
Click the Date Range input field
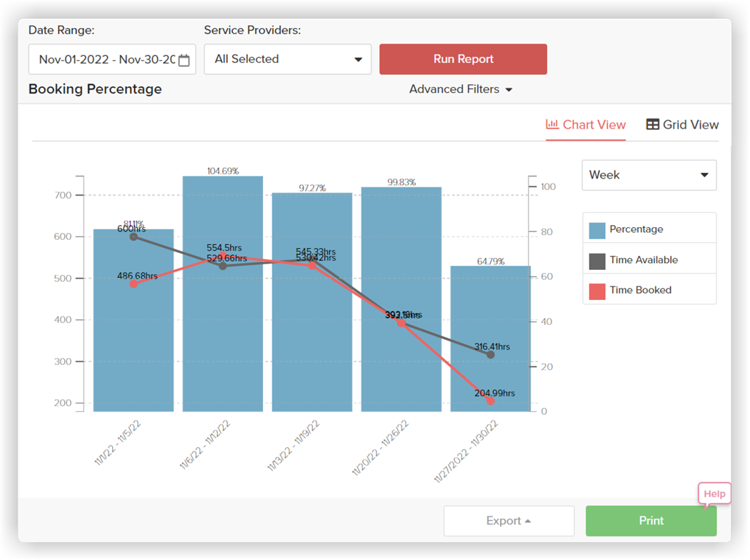(112, 59)
